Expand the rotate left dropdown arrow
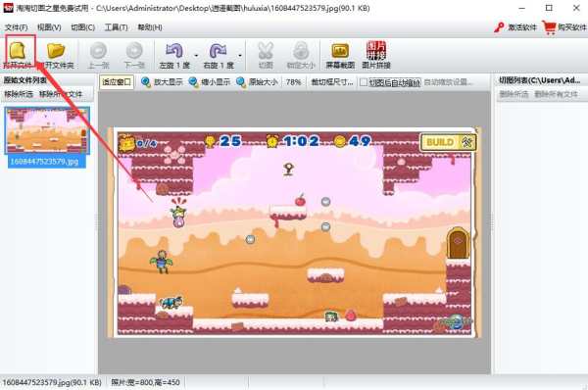The height and width of the screenshot is (390, 588). click(x=196, y=56)
